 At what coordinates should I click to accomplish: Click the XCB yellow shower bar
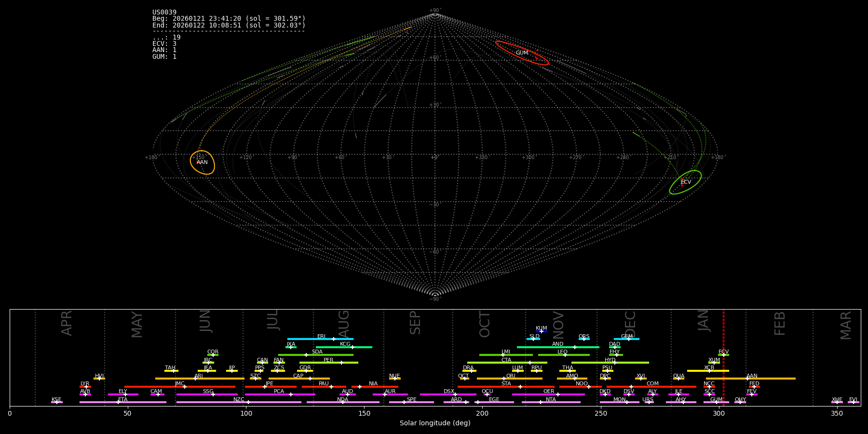(708, 371)
